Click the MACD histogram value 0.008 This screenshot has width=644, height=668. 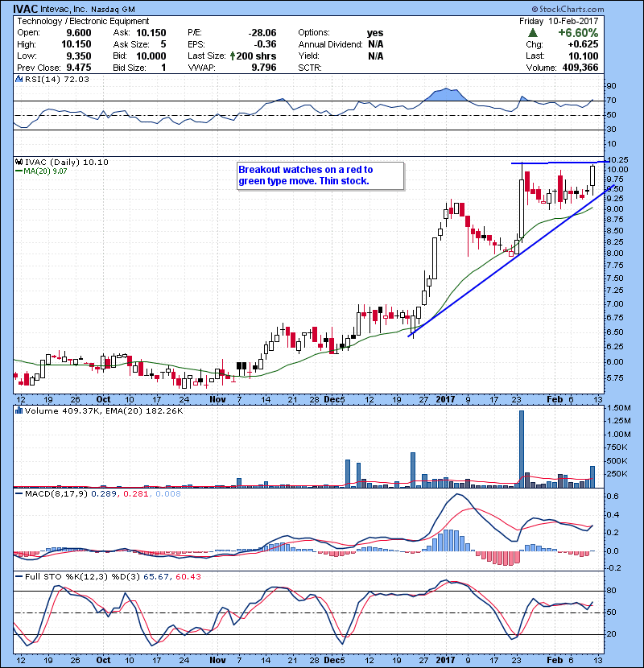point(168,494)
